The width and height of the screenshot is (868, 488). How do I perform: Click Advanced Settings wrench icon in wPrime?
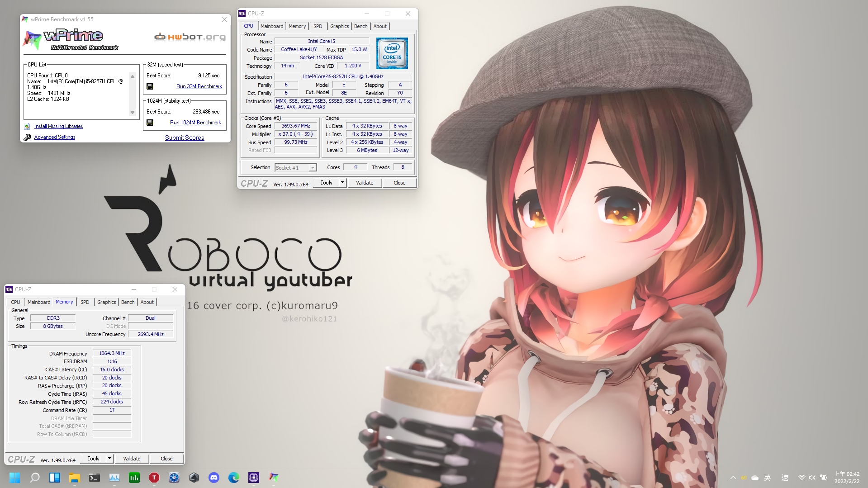pyautogui.click(x=27, y=137)
